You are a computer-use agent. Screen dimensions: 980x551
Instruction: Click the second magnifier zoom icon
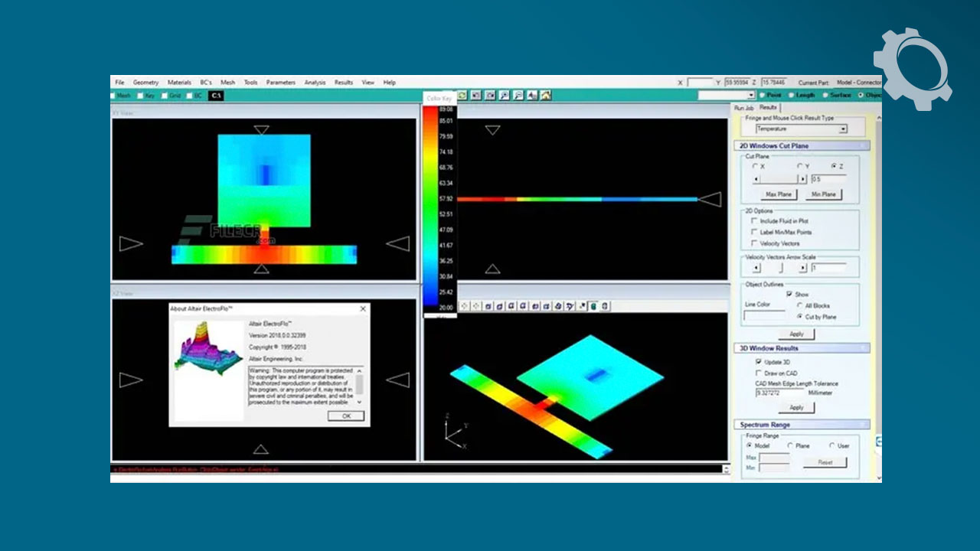(518, 96)
